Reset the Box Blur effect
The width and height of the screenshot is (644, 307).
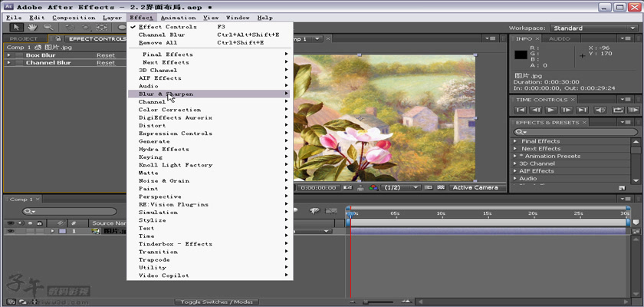click(106, 55)
